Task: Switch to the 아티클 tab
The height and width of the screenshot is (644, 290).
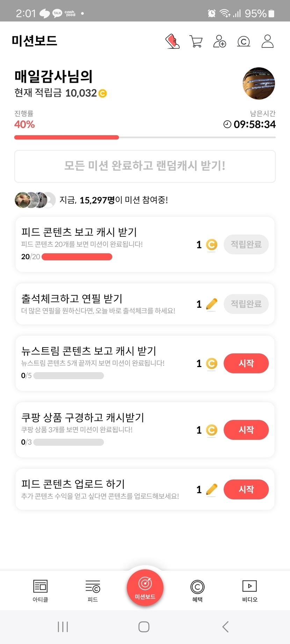Action: coord(40,591)
